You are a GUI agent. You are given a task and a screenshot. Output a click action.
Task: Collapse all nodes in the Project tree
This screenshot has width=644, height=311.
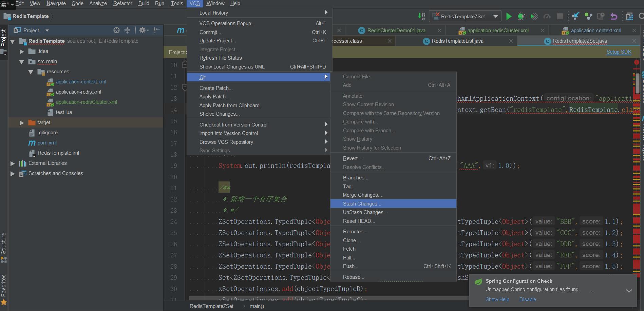(x=127, y=30)
